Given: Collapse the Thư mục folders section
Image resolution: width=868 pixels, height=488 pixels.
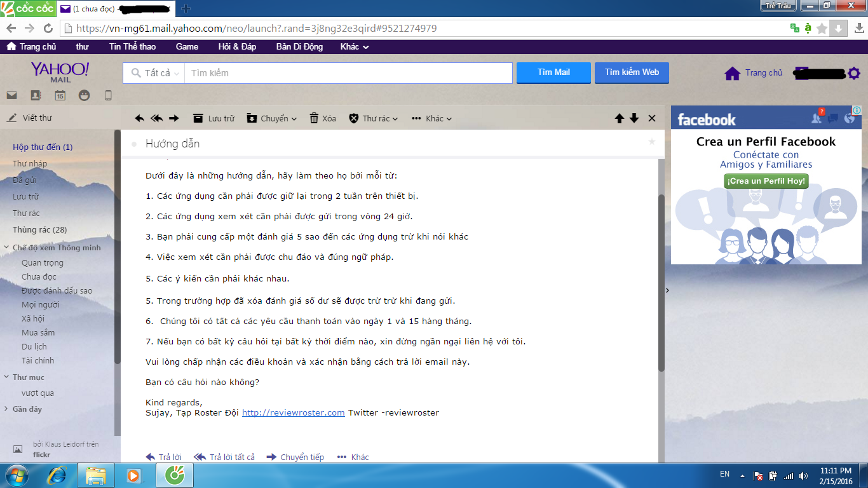Looking at the screenshot, I should 7,377.
